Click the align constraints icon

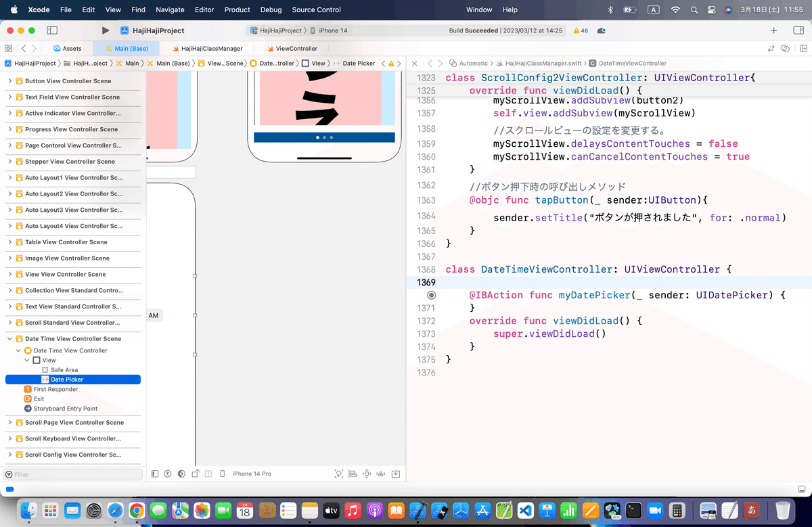click(x=353, y=474)
